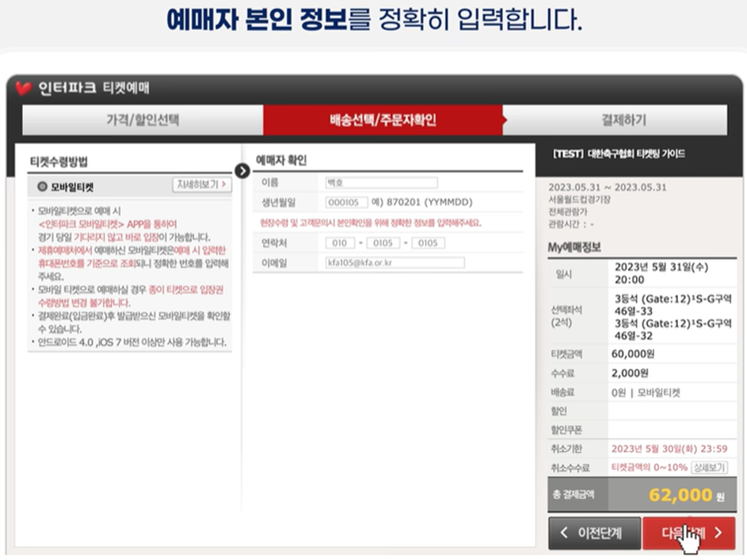Screen dimensions: 747x560
Task: Click the <인터파크 모바일티켓> APP을 통하여 text
Action: point(108,224)
